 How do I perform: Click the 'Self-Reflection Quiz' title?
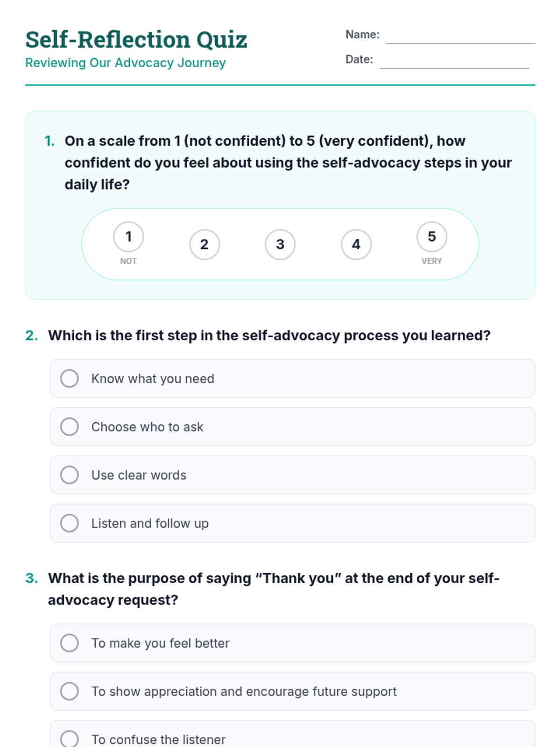coord(136,40)
